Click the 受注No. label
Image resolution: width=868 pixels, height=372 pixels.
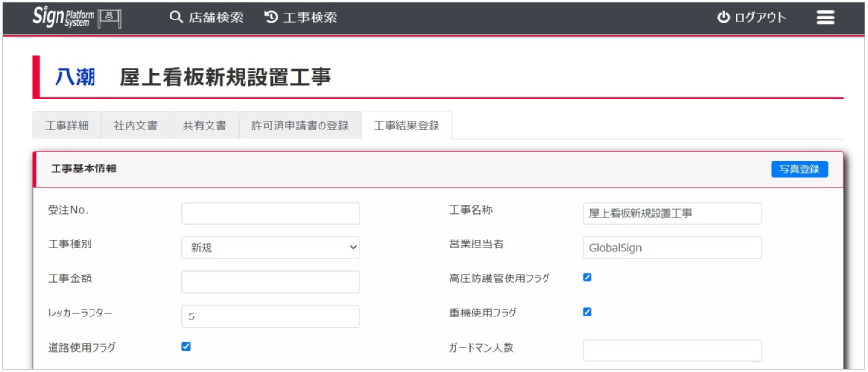coord(68,210)
